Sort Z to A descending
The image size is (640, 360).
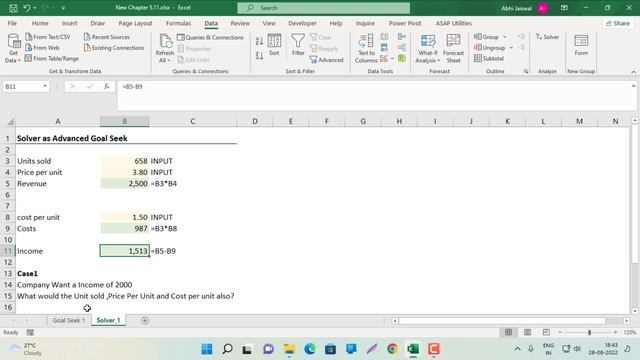(x=259, y=56)
